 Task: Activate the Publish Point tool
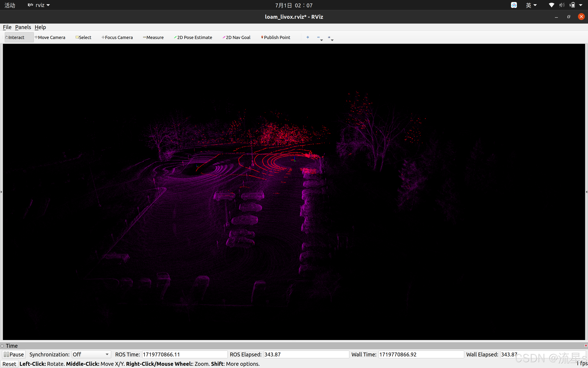pyautogui.click(x=276, y=37)
